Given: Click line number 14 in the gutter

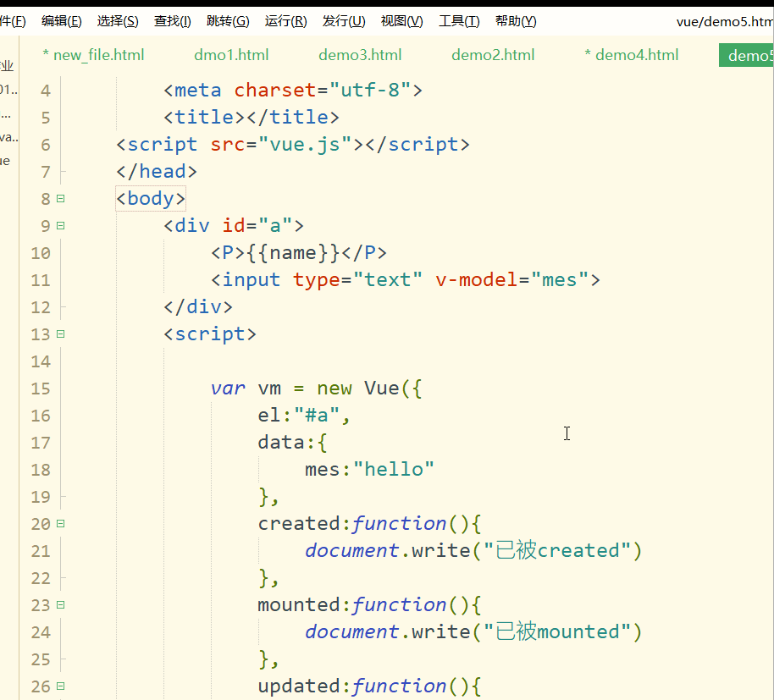Looking at the screenshot, I should pyautogui.click(x=41, y=362).
